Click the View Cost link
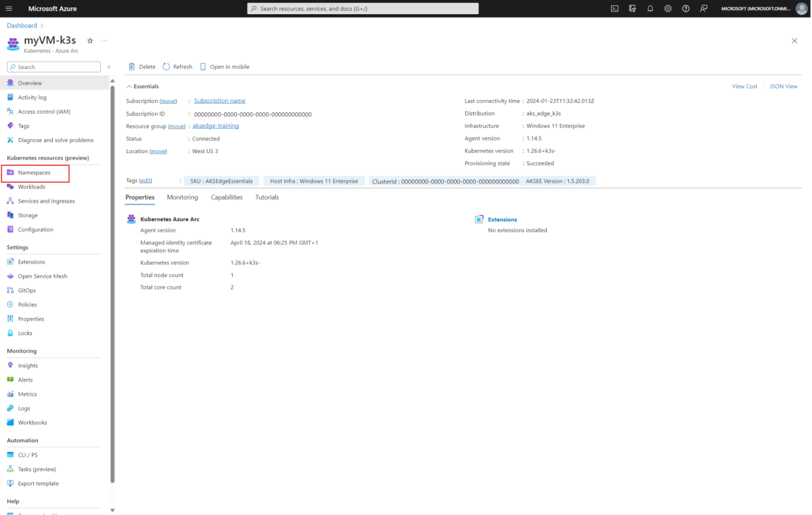 click(744, 87)
